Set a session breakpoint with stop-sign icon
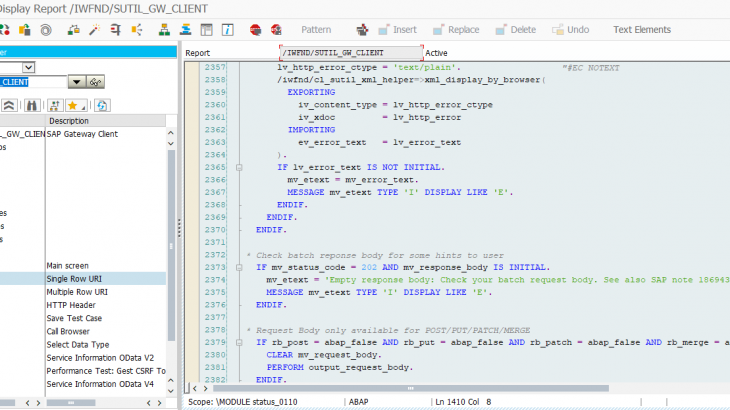Image resolution: width=730 pixels, height=410 pixels. coord(255,30)
